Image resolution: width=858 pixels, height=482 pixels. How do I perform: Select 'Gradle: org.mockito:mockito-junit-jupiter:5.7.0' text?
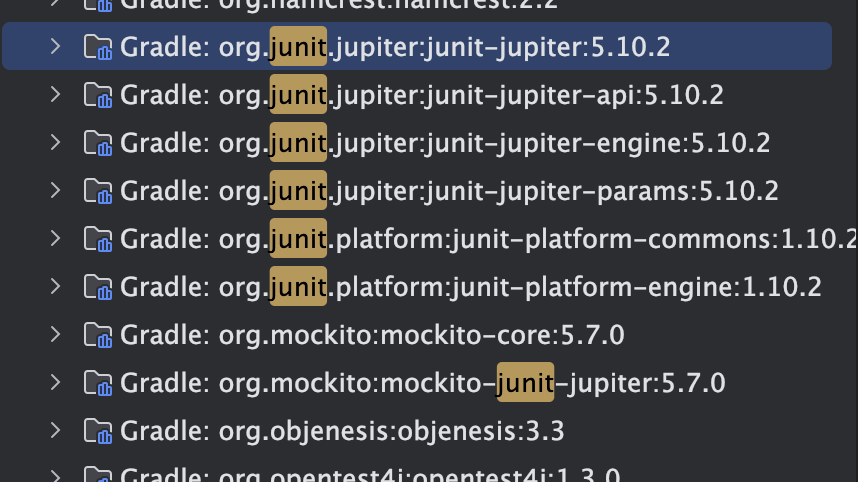pos(423,383)
